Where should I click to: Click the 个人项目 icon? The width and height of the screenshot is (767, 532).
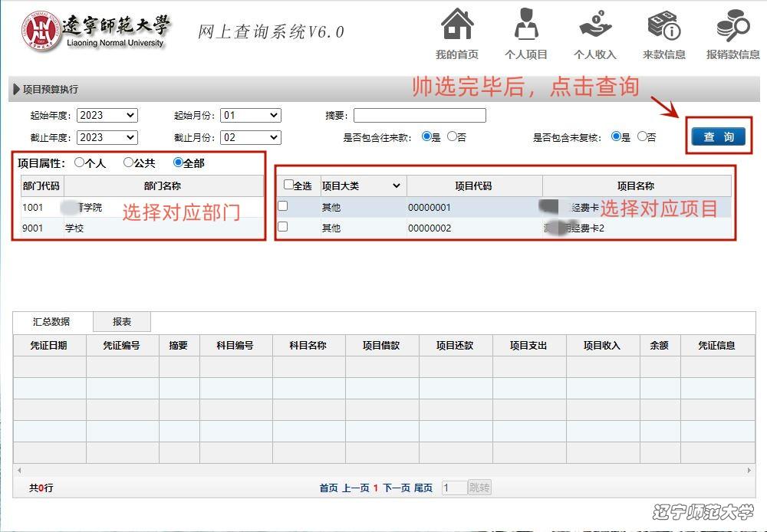tap(525, 25)
